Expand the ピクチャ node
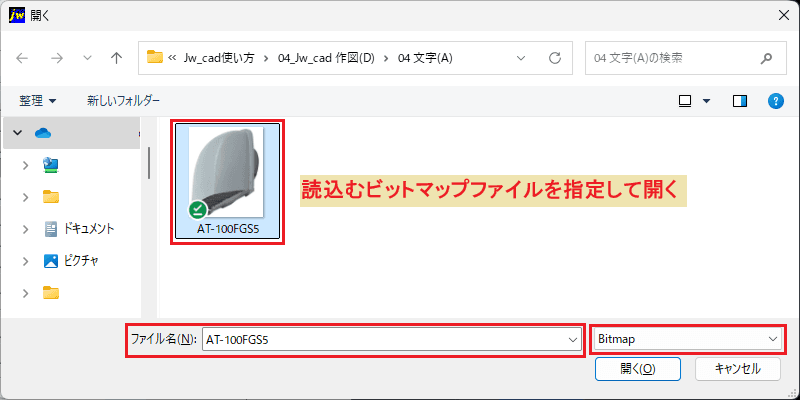The width and height of the screenshot is (800, 400). [x=26, y=261]
